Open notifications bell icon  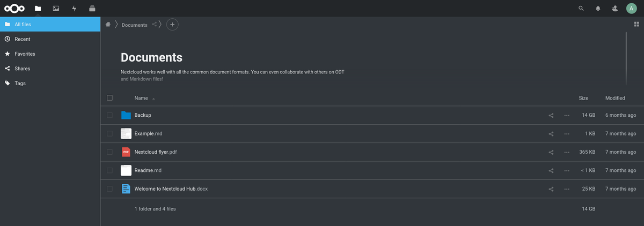click(x=598, y=8)
